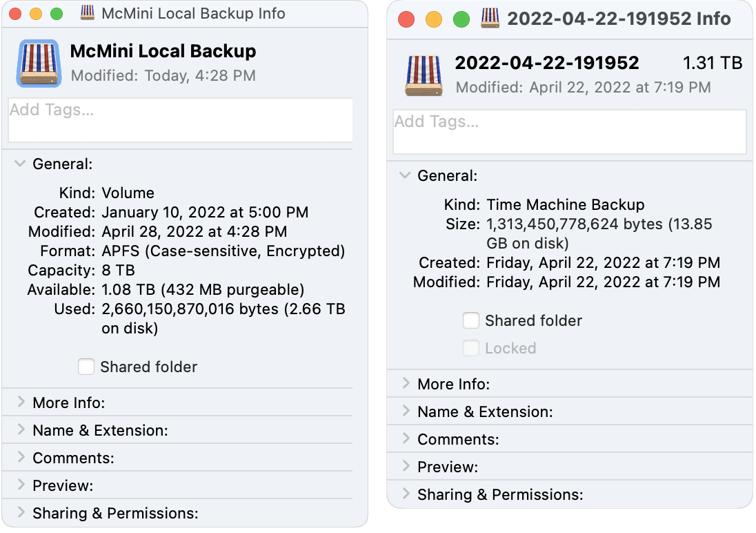
Task: Click the large McMini Local Backup drive icon
Action: coord(39,64)
